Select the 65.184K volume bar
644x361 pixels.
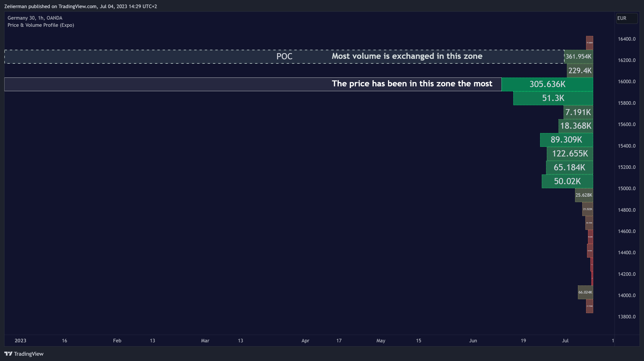[x=570, y=167]
